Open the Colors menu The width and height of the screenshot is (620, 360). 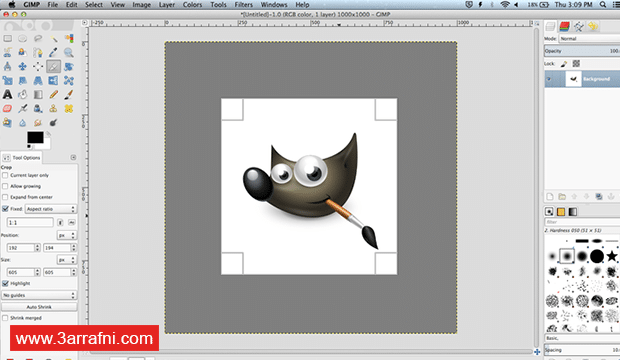pos(192,5)
